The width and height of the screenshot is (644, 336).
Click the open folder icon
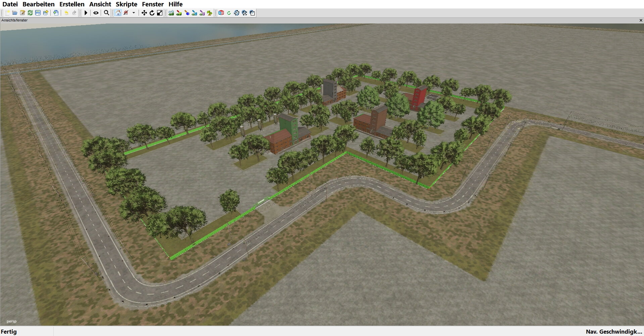[x=15, y=13]
